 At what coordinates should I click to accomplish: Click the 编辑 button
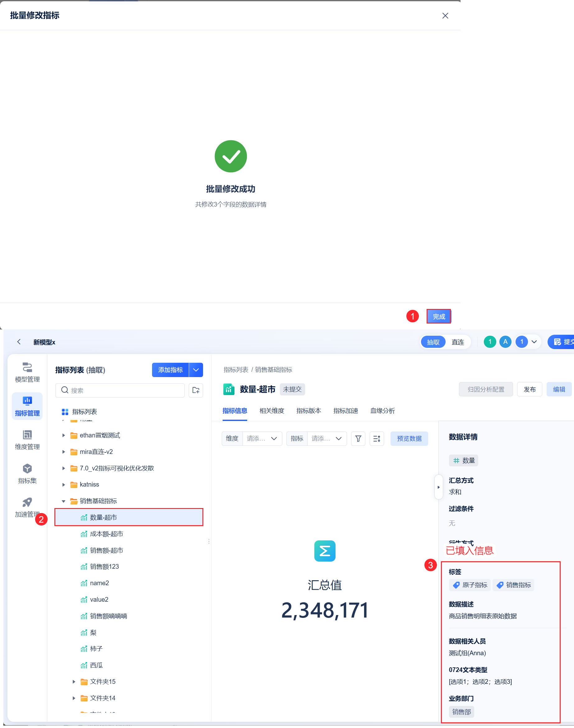point(559,389)
